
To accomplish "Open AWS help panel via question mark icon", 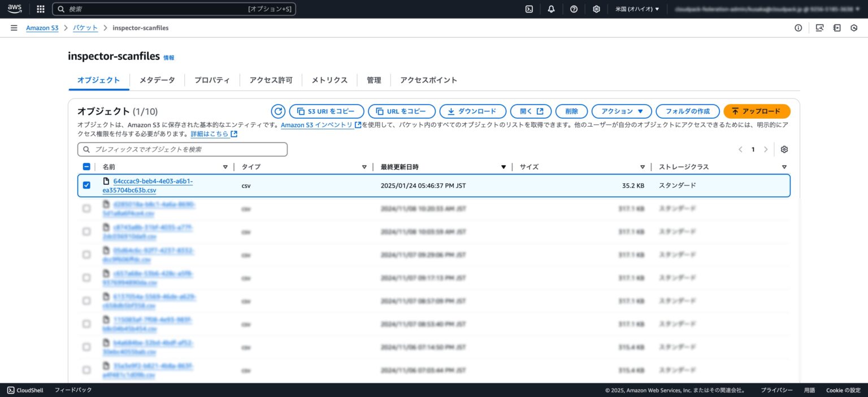I will 574,8.
